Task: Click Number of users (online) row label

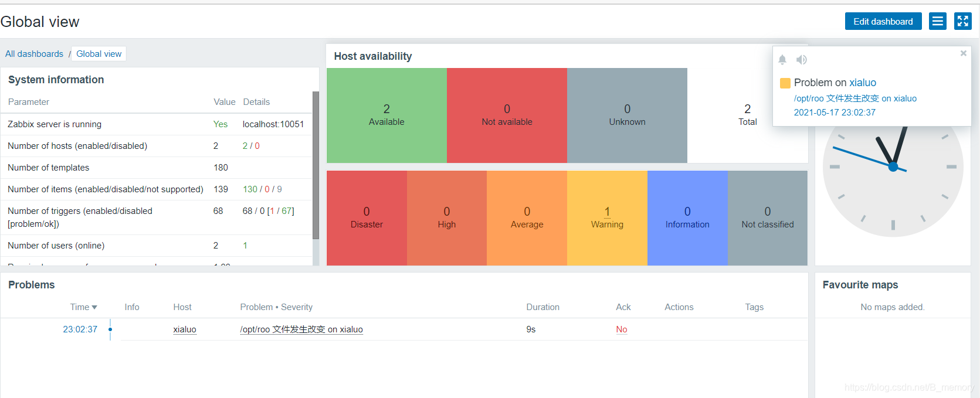Action: 56,246
